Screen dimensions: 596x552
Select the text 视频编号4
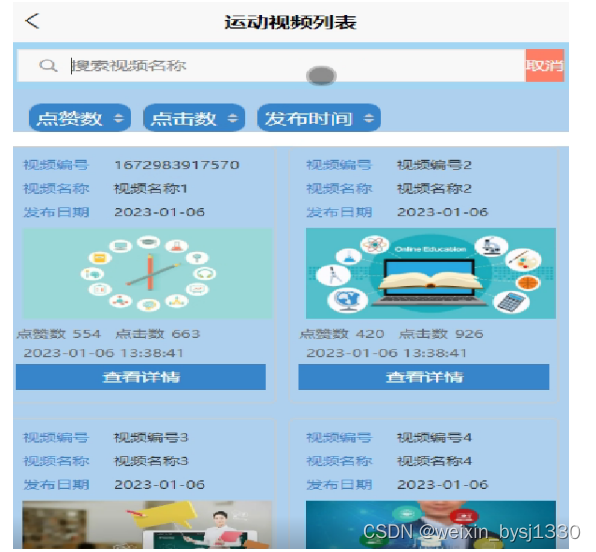(434, 438)
